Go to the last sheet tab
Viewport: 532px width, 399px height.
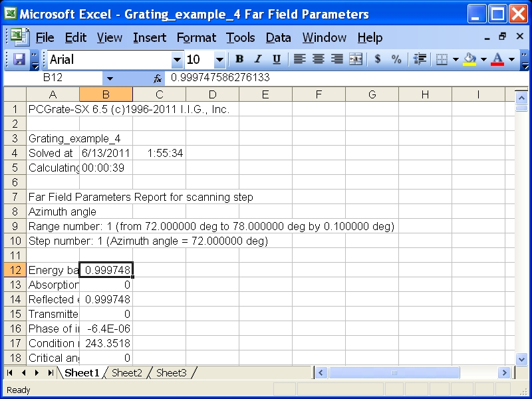[x=51, y=373]
